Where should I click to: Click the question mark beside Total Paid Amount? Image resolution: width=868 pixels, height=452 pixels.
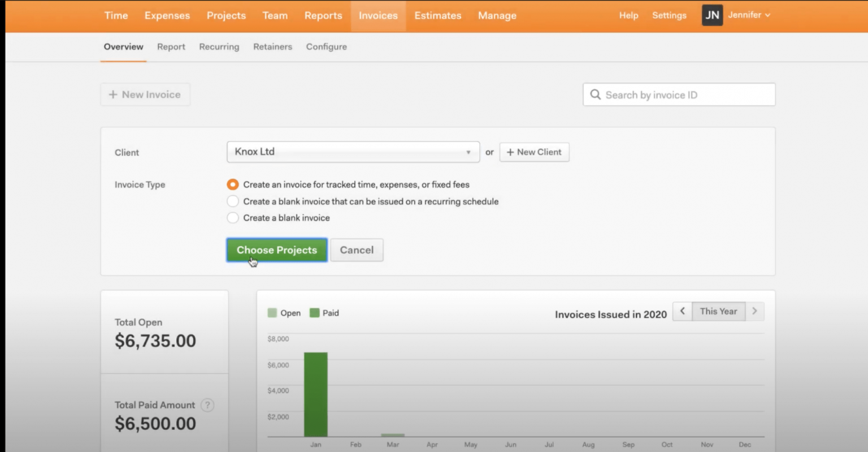click(207, 405)
